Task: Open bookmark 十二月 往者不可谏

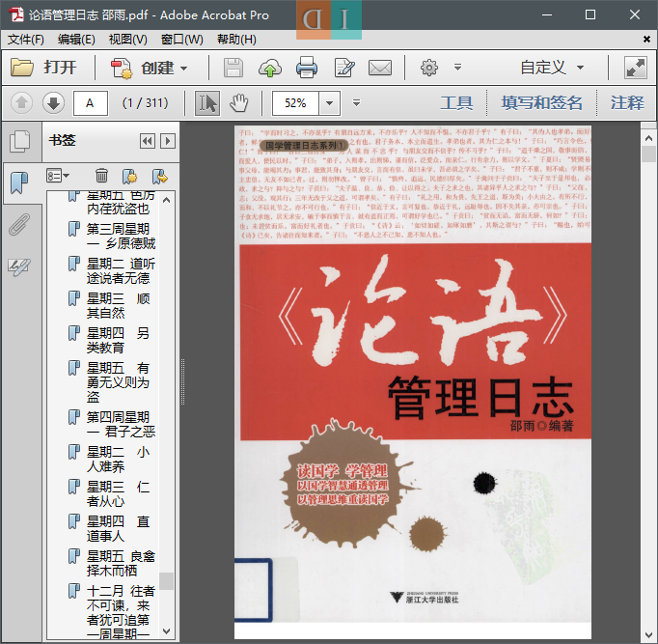Action: coord(121,612)
